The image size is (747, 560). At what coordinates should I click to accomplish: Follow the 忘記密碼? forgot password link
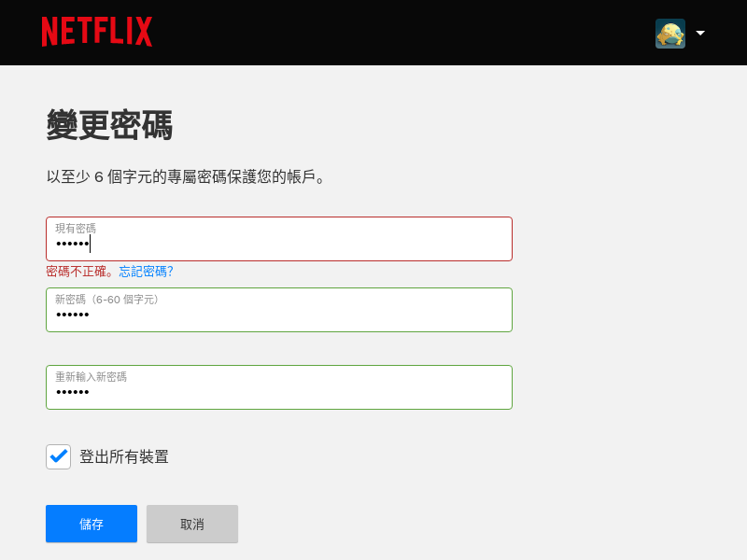pos(146,272)
